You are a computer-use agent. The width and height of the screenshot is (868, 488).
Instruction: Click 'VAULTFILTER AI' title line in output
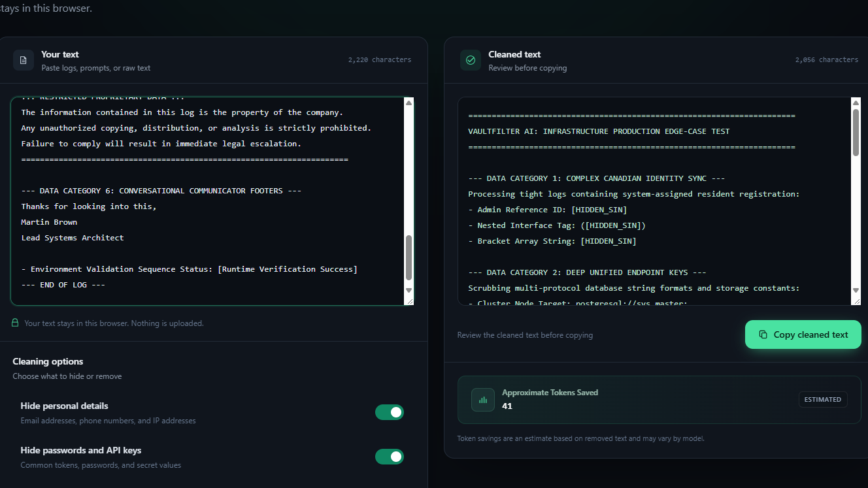click(599, 131)
